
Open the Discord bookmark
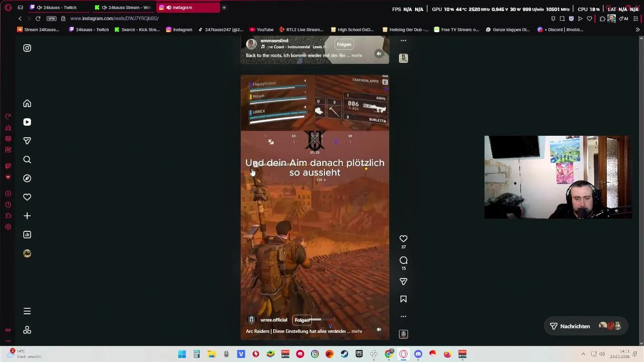[x=560, y=30]
